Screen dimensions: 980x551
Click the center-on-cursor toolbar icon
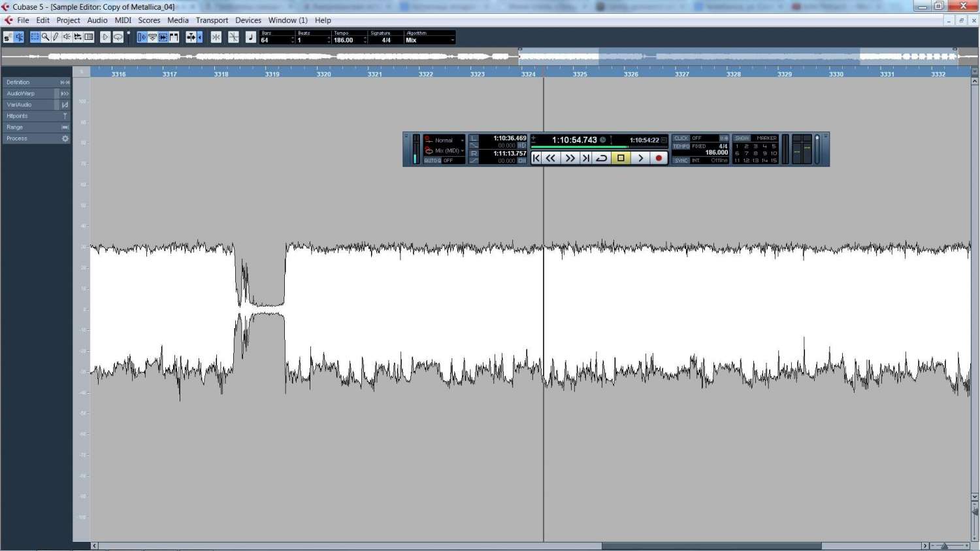click(x=216, y=37)
